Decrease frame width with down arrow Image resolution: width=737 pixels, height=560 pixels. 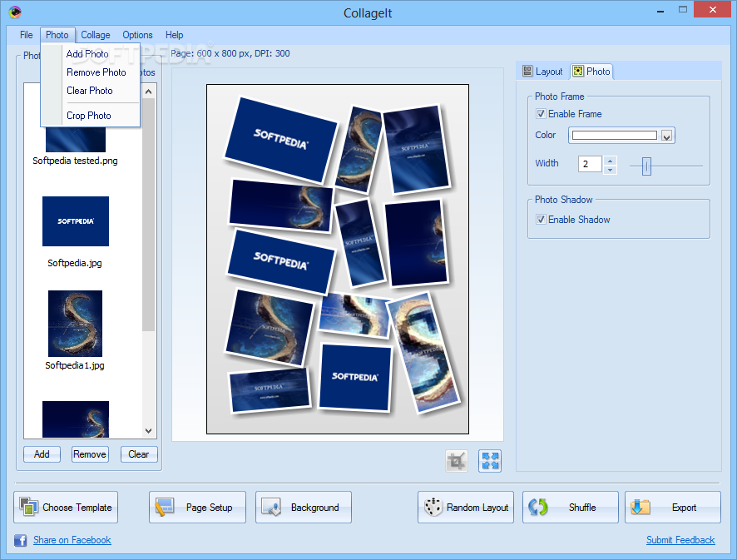pyautogui.click(x=610, y=169)
